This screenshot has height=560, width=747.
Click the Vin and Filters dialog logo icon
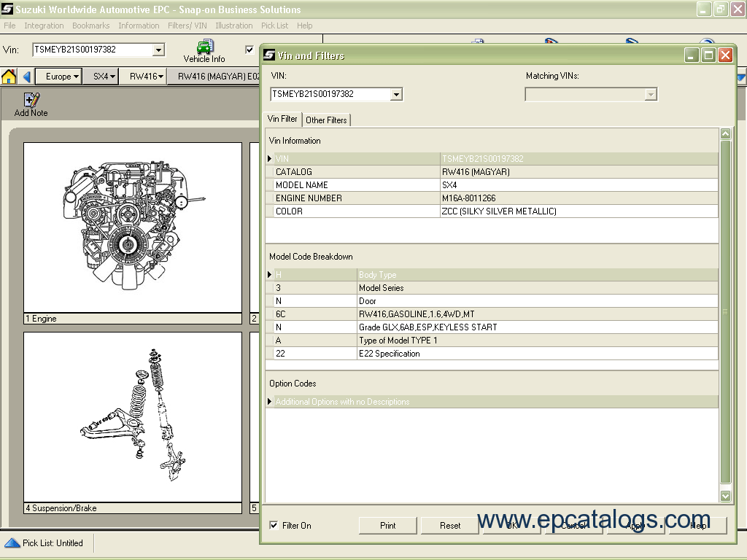269,55
